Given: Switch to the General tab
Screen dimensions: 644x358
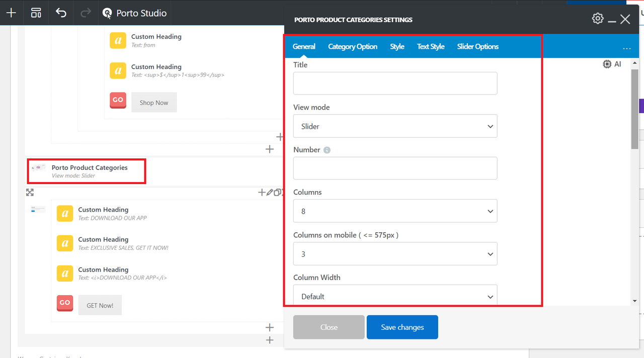Looking at the screenshot, I should point(304,46).
